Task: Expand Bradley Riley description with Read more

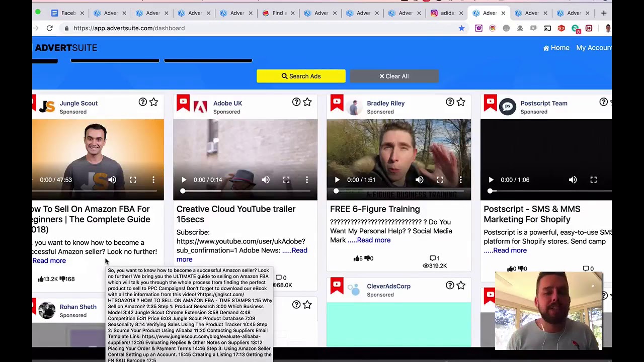Action: click(x=374, y=240)
